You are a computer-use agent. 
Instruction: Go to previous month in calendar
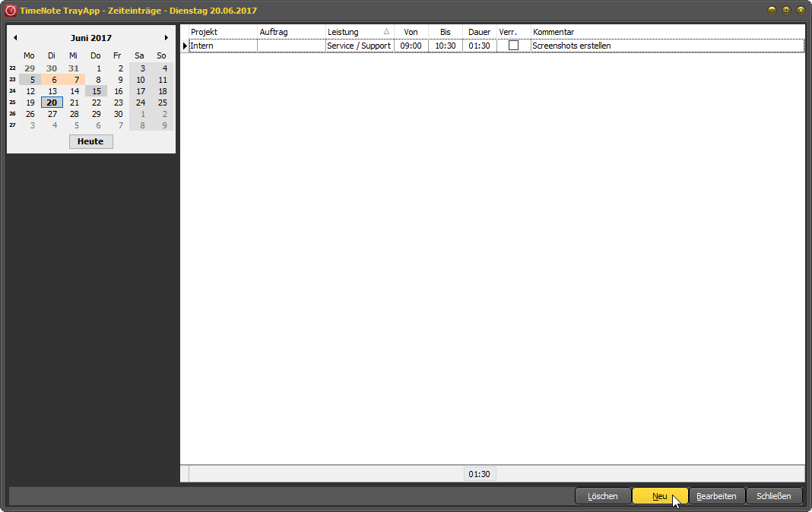pos(15,38)
